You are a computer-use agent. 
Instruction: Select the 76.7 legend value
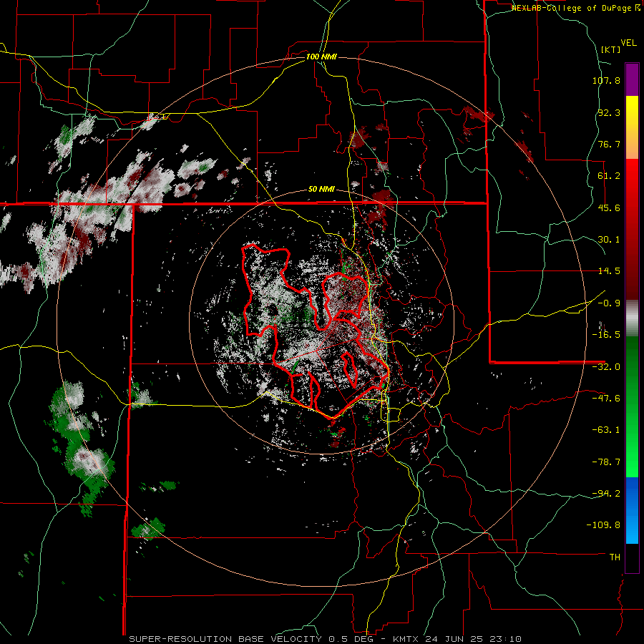point(609,144)
